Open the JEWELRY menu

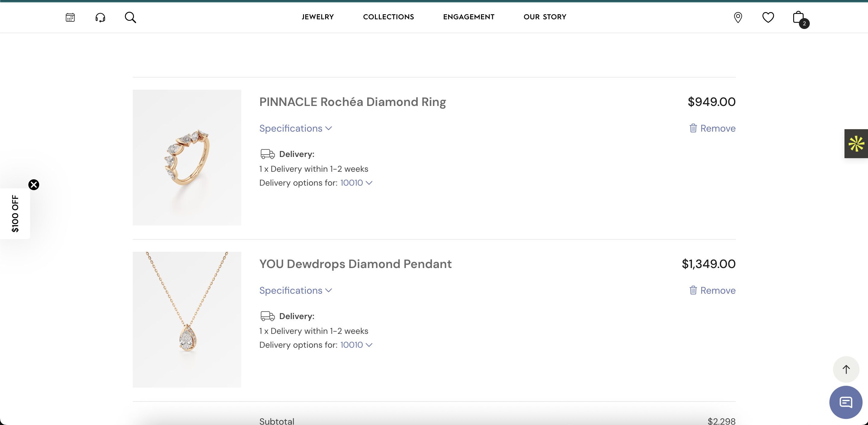click(x=317, y=17)
